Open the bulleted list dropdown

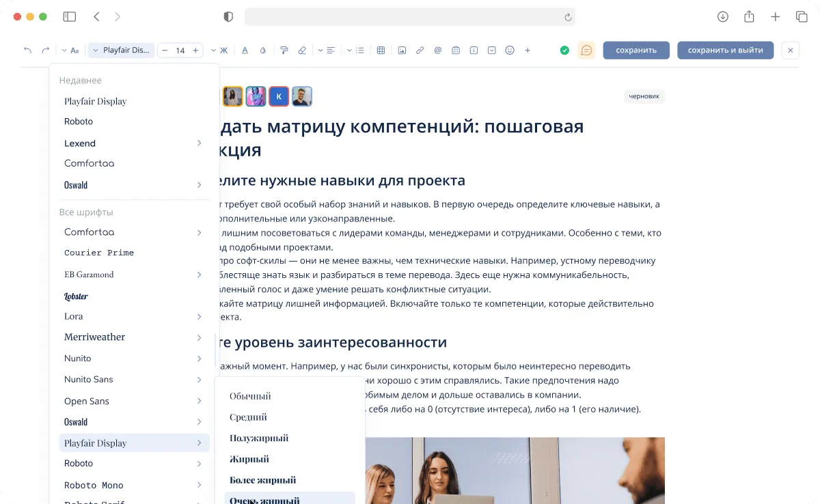pyautogui.click(x=356, y=50)
